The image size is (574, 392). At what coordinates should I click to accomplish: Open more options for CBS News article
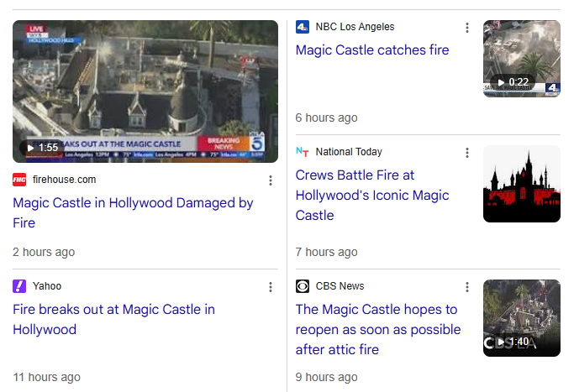click(467, 287)
